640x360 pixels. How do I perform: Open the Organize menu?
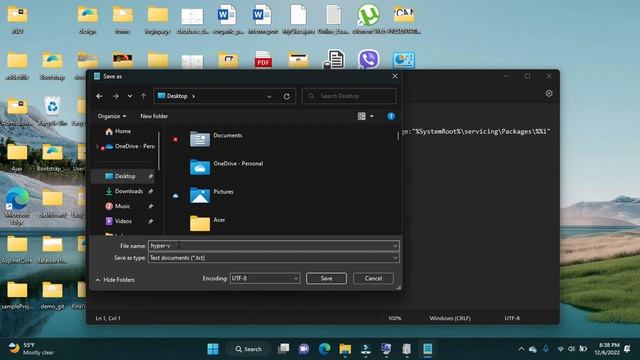click(111, 116)
